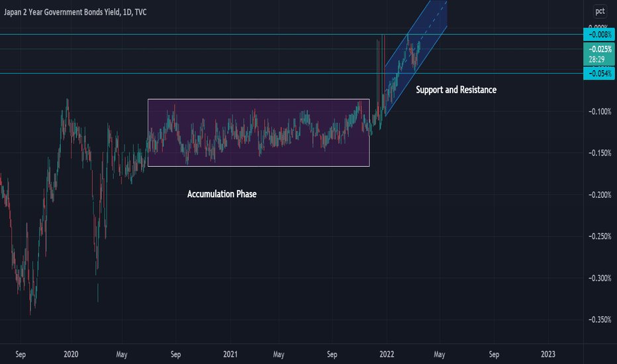
Task: Click the -0.300% price axis label
Action: (x=600, y=278)
